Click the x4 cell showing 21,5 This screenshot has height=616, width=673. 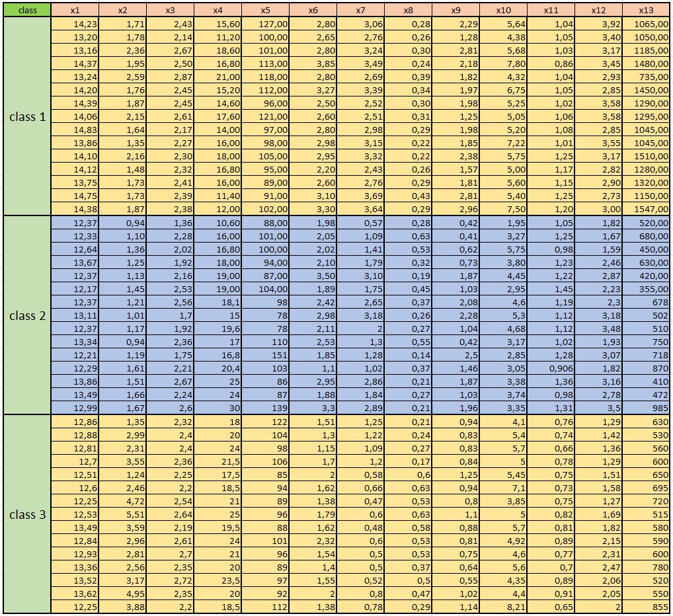(218, 461)
